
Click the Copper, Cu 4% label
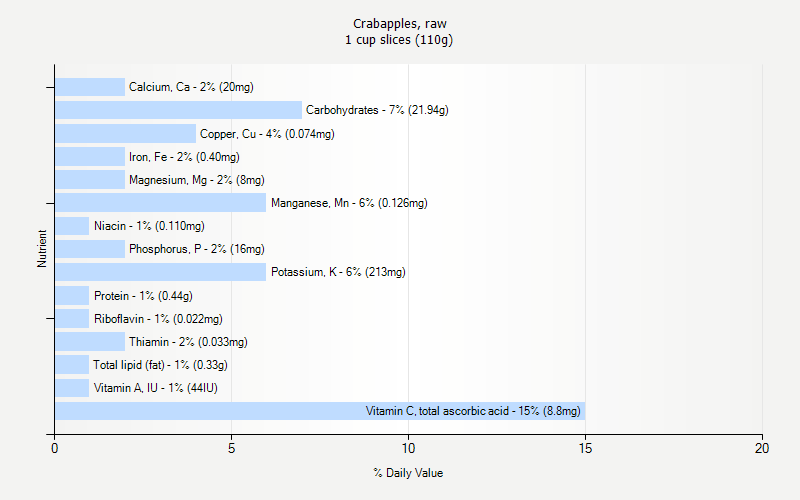click(267, 134)
